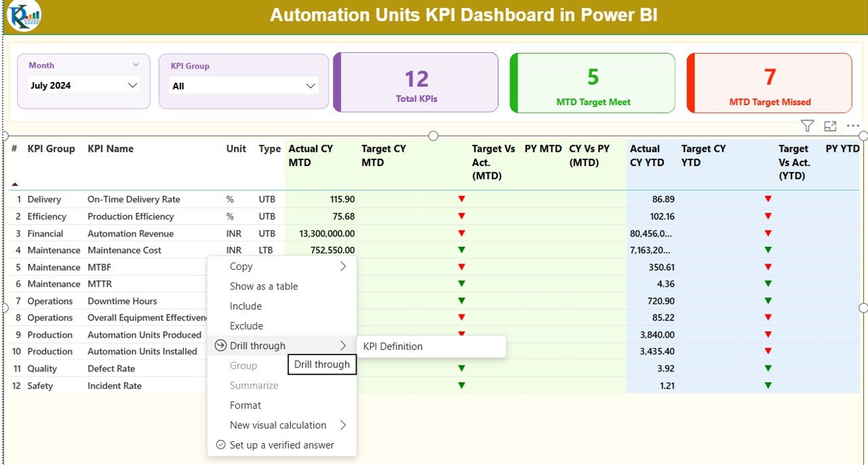Click the dashboard logo in top-left corner
The image size is (868, 465).
click(24, 16)
